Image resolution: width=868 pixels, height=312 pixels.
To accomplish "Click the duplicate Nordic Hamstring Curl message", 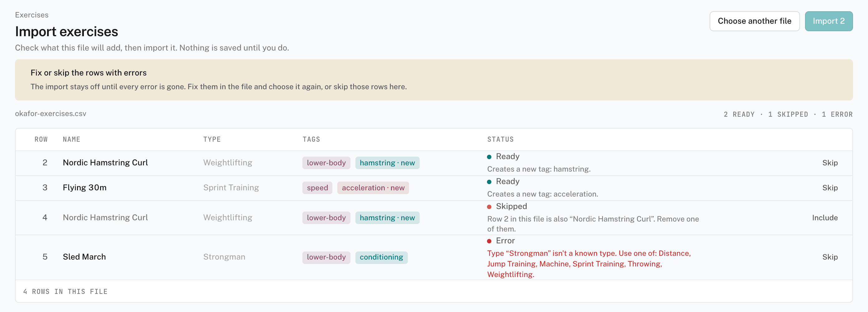I will (593, 224).
